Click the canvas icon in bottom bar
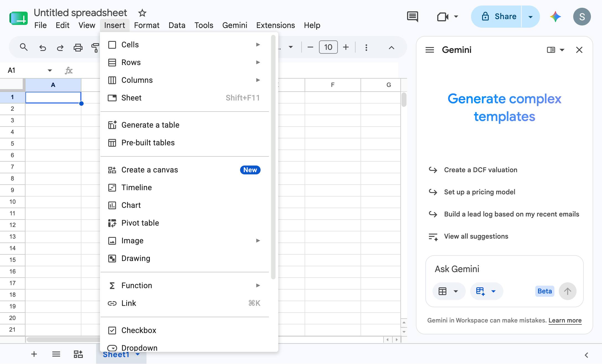This screenshot has height=364, width=602. pyautogui.click(x=78, y=354)
